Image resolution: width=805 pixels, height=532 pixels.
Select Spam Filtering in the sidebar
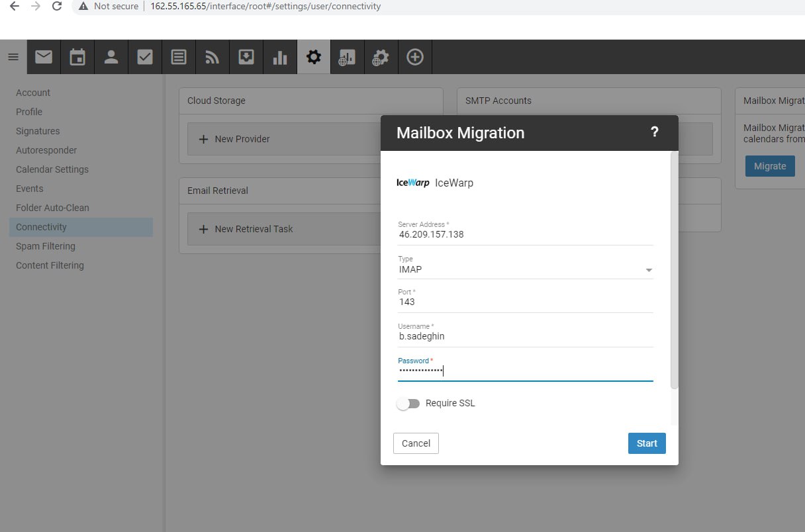46,246
